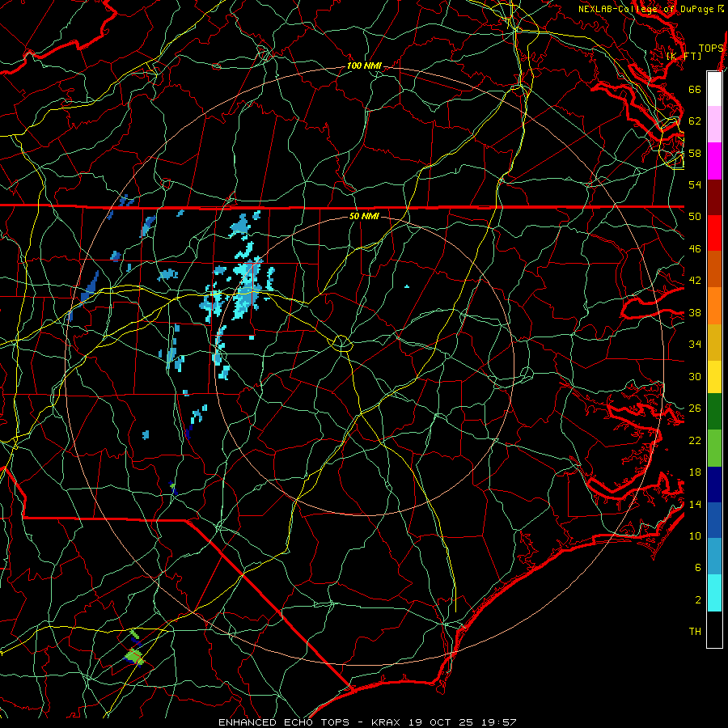Screen dimensions: 728x728
Task: Click the legend value "10"
Action: coord(695,535)
